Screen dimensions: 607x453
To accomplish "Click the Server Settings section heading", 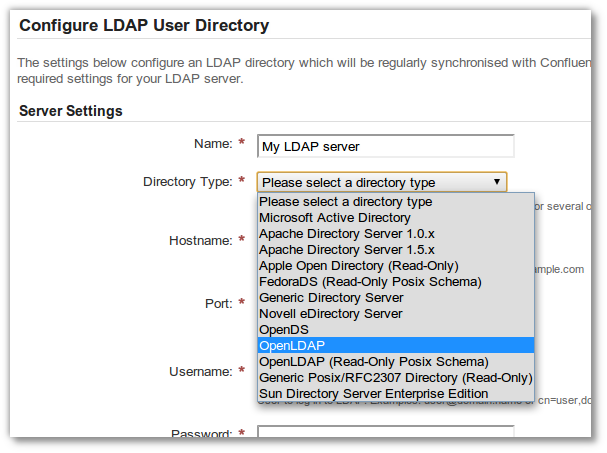I will click(71, 111).
